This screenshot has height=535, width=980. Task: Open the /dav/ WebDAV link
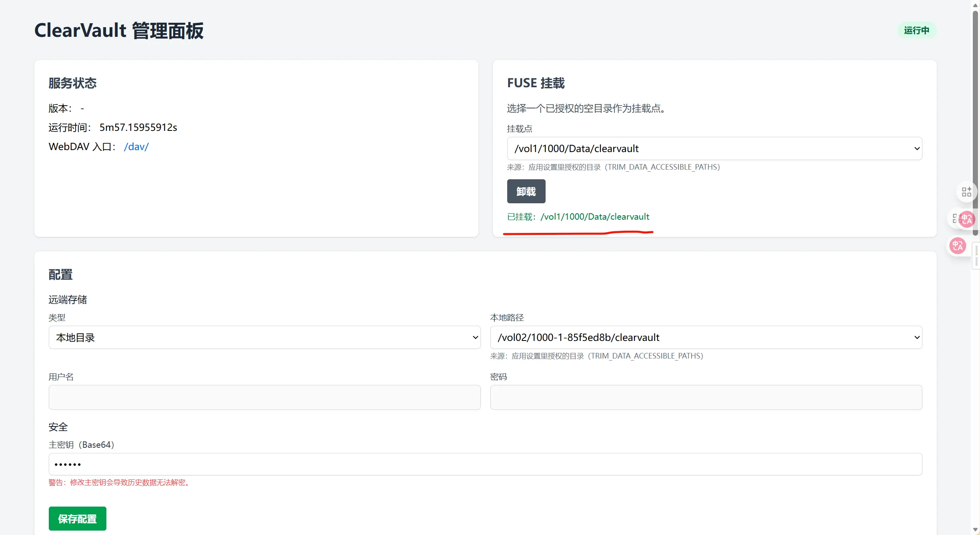tap(136, 147)
